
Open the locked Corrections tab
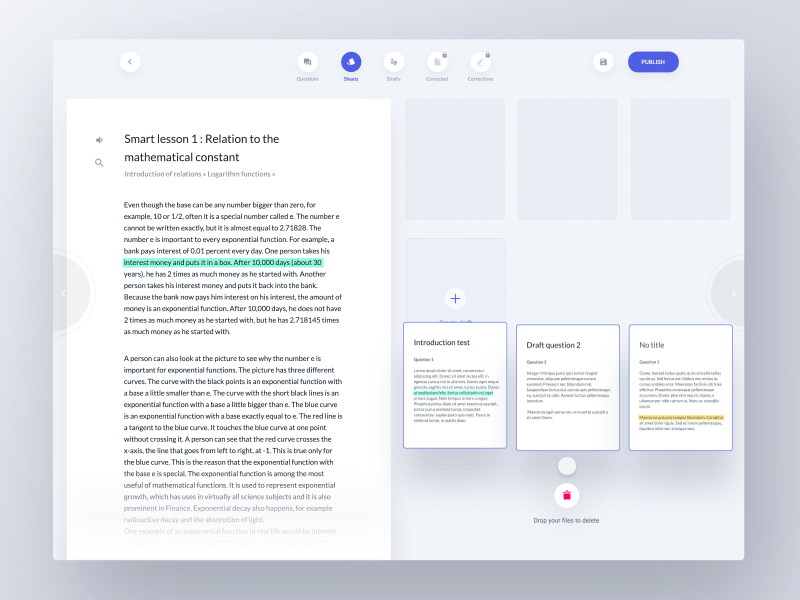point(480,67)
